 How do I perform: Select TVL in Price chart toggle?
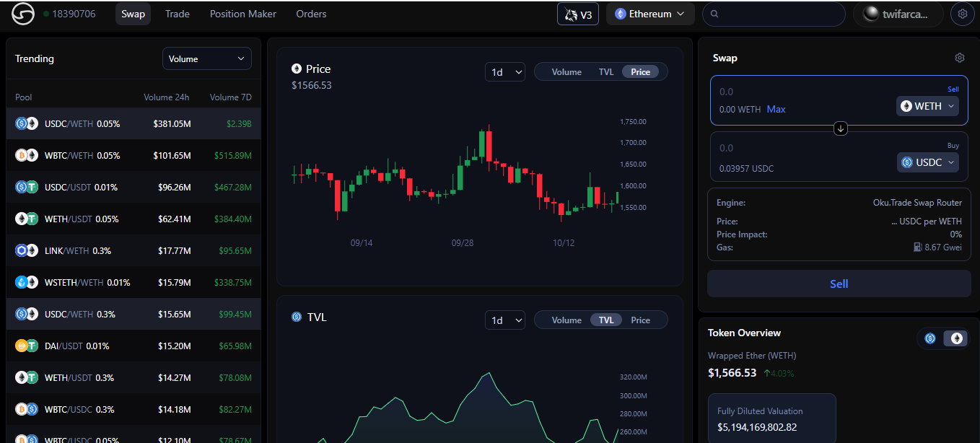pyautogui.click(x=606, y=71)
